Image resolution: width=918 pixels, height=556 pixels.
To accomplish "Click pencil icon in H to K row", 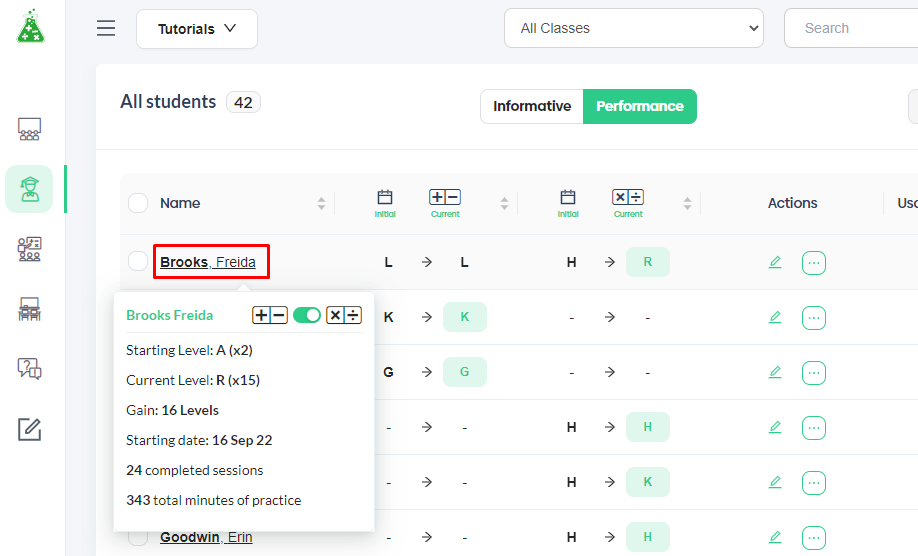I will coord(775,482).
